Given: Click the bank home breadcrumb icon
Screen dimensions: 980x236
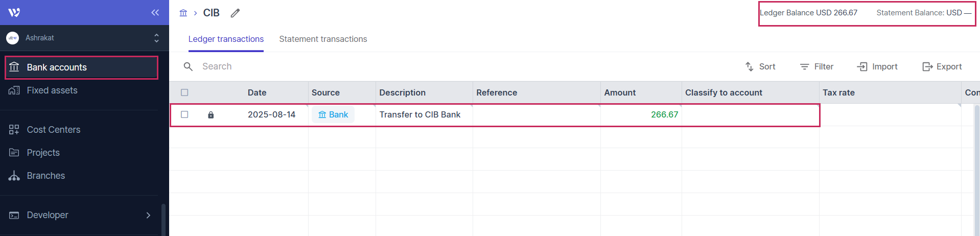Looking at the screenshot, I should [183, 13].
